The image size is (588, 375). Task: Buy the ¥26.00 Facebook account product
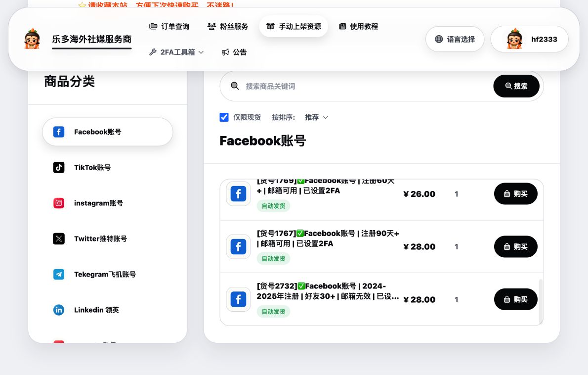point(516,194)
